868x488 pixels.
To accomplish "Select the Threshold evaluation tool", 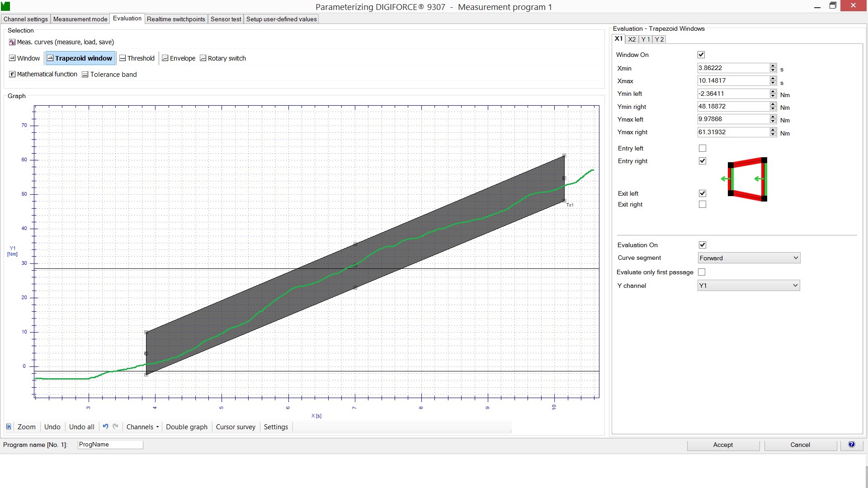I will point(137,58).
